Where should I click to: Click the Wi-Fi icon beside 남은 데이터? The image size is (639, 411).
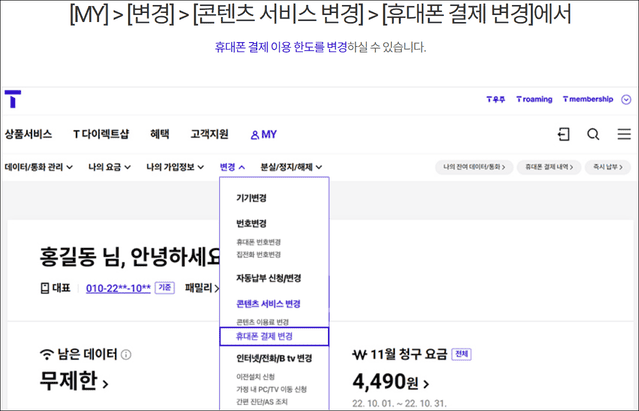pos(47,354)
